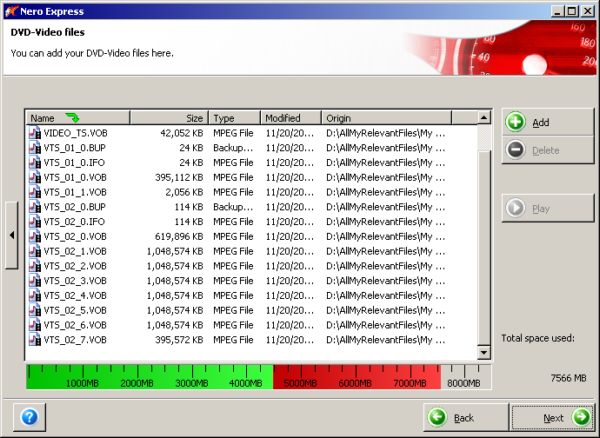Click green section of disc capacity bar

pyautogui.click(x=150, y=376)
